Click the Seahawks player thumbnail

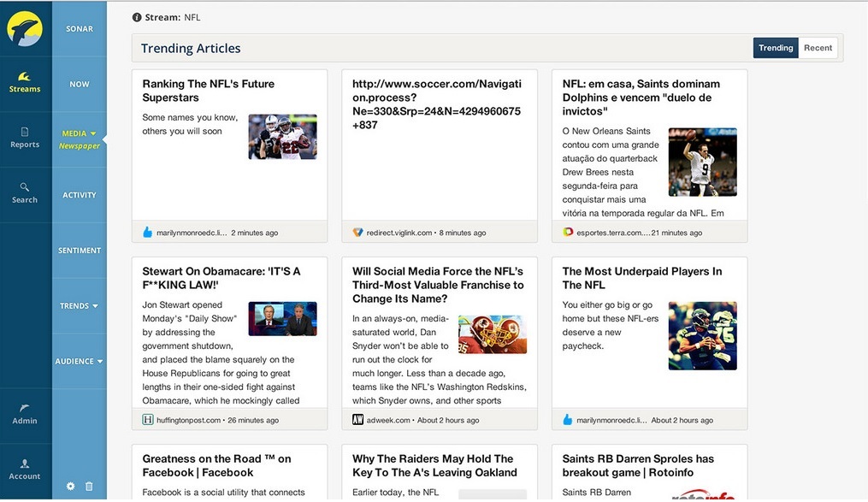[x=702, y=335]
